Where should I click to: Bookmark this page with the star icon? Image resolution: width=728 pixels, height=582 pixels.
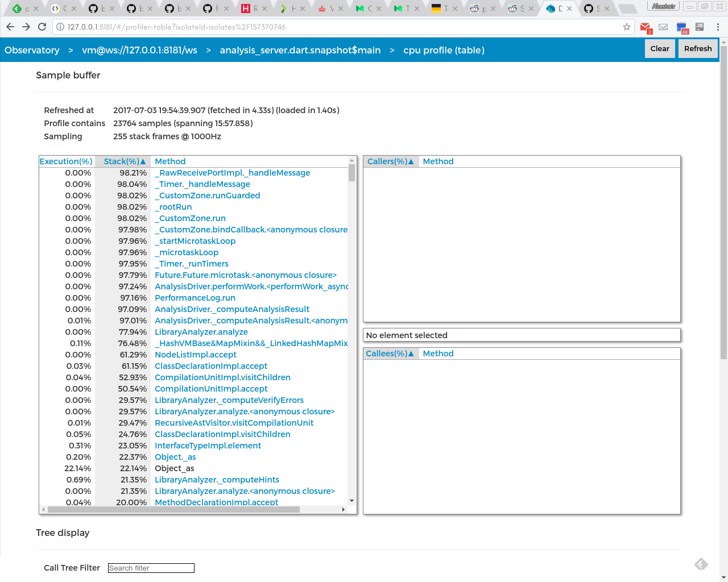pos(627,27)
